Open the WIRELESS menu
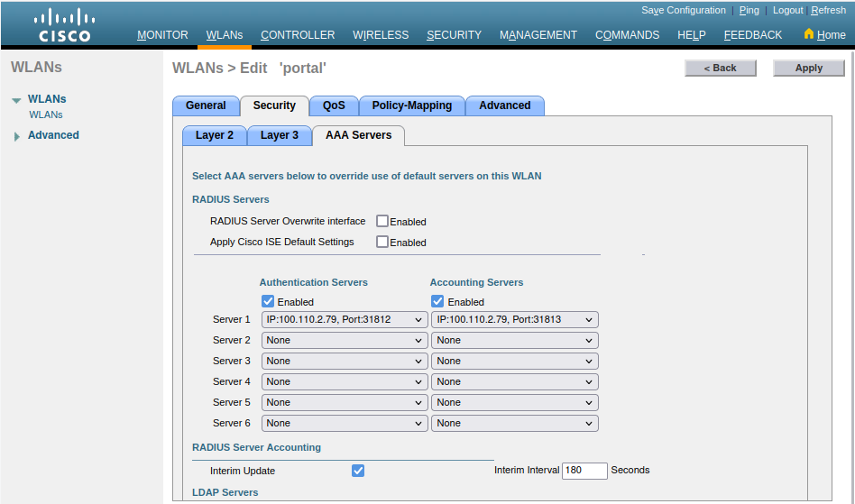 (381, 35)
